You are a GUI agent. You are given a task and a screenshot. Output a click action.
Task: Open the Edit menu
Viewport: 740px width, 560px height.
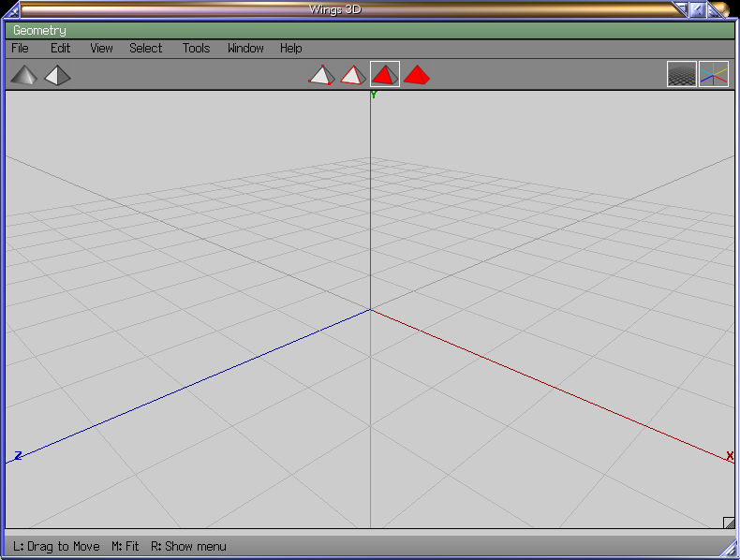60,49
